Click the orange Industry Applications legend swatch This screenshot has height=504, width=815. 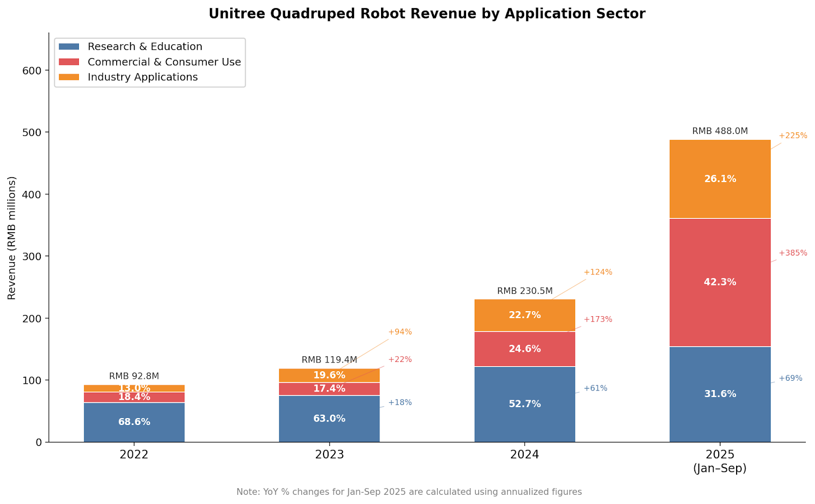point(69,77)
